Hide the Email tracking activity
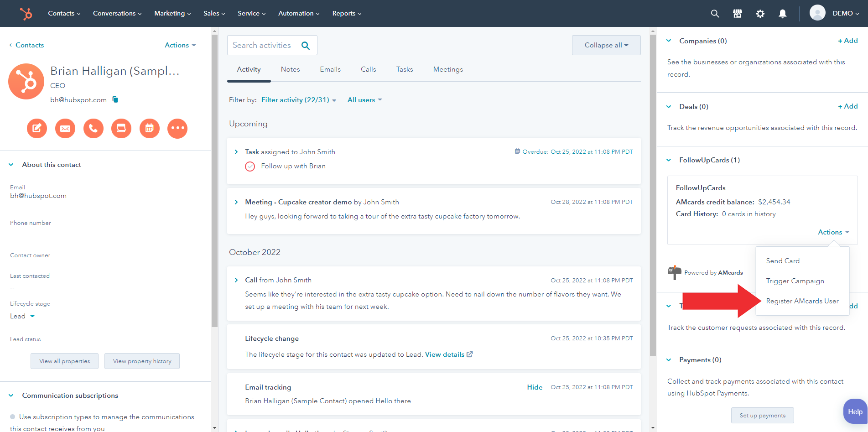This screenshot has width=868, height=432. pyautogui.click(x=535, y=387)
